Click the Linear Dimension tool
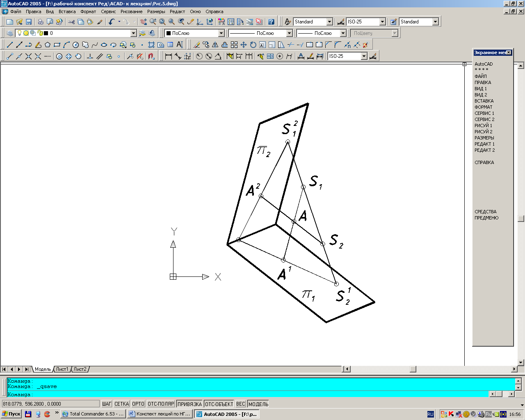This screenshot has width=525, height=420. (168, 56)
